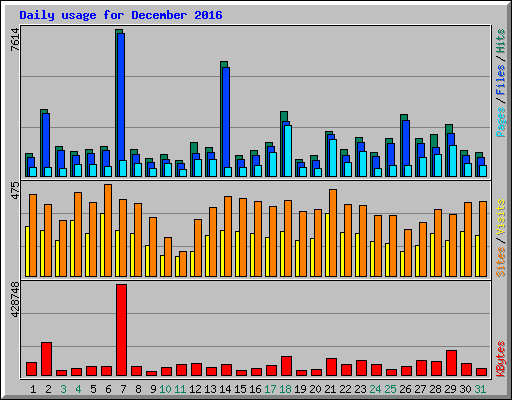Image resolution: width=512 pixels, height=400 pixels.
Task: Select the yellow sites bar for day 21
Action: (327, 245)
